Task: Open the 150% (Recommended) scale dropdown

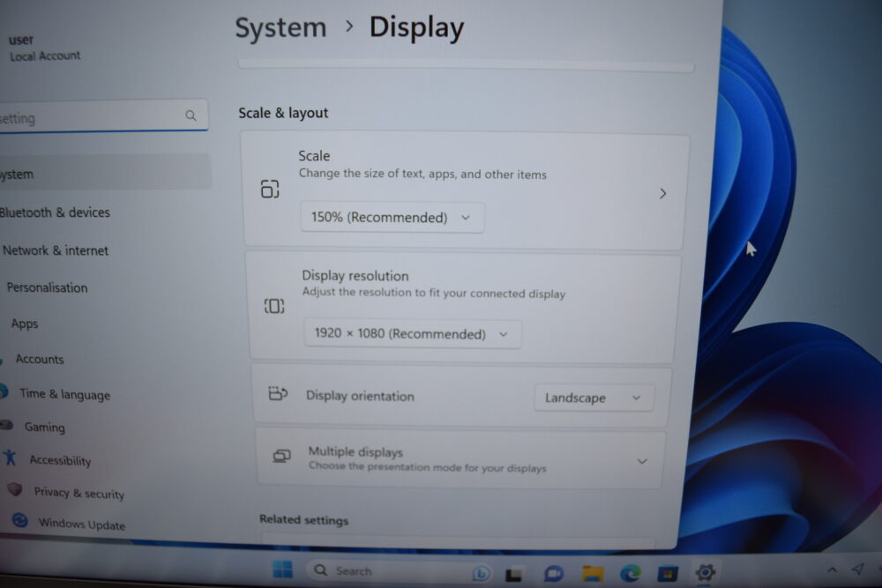Action: pos(392,218)
